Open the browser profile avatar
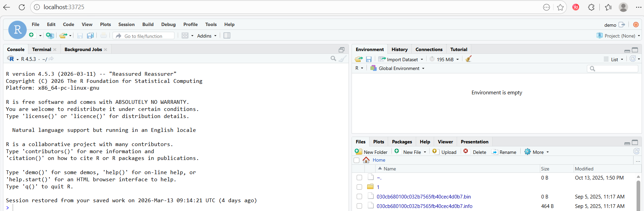 [623, 7]
